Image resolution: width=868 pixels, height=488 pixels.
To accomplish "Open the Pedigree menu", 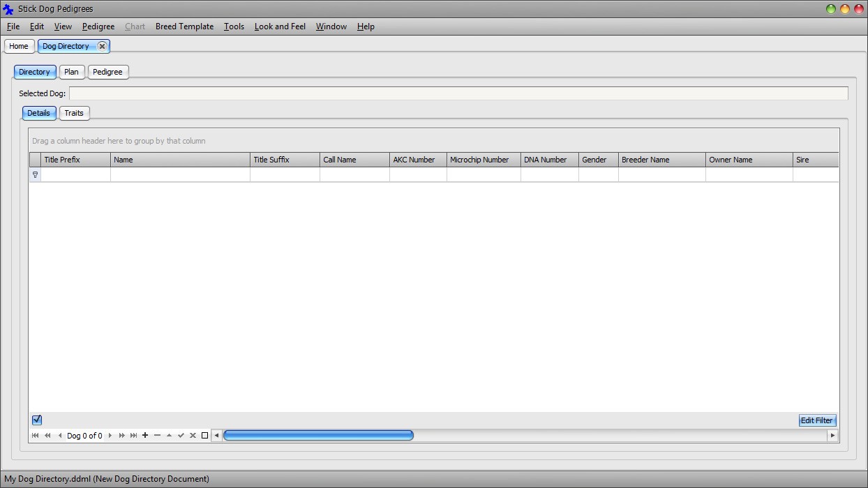I will (x=98, y=26).
